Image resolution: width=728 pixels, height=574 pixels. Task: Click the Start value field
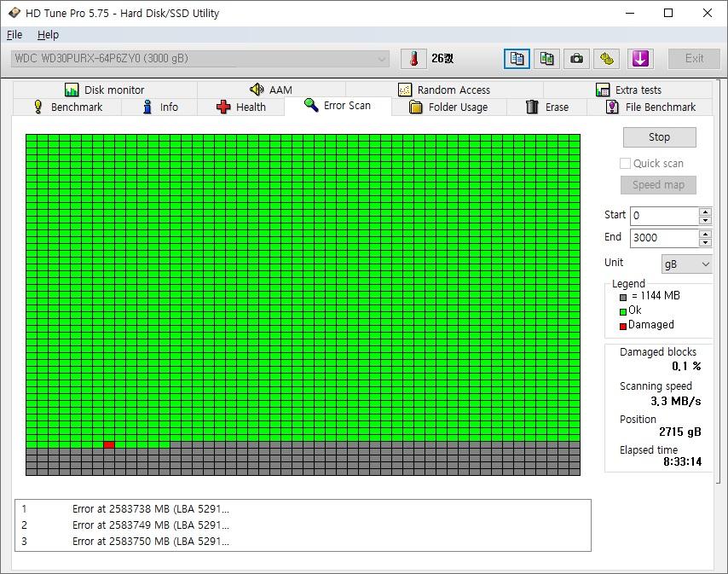[664, 216]
